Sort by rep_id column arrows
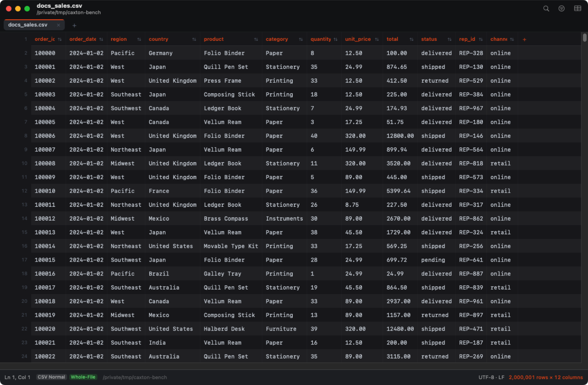Image resolution: width=588 pixels, height=385 pixels. (481, 39)
